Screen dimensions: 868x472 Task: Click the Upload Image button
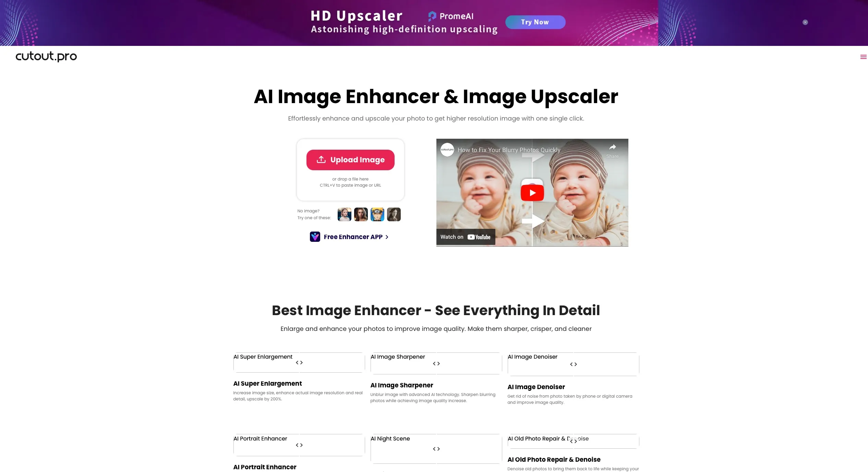(350, 160)
